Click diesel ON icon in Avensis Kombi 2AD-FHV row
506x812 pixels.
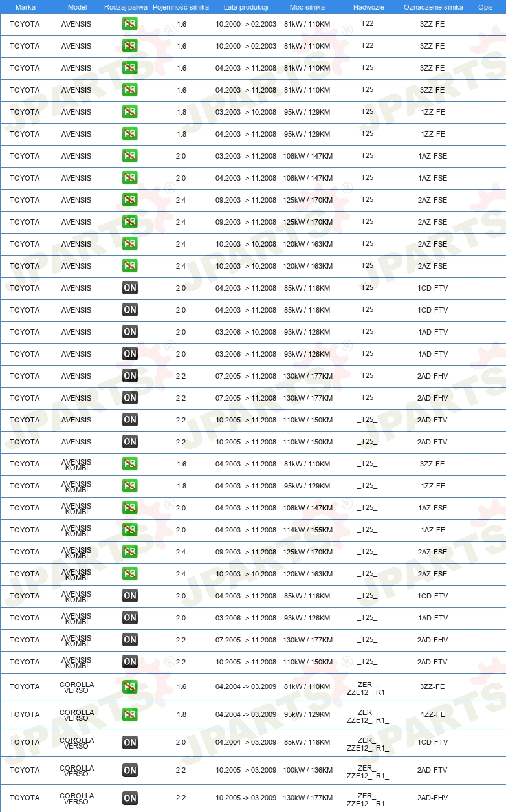(x=130, y=640)
